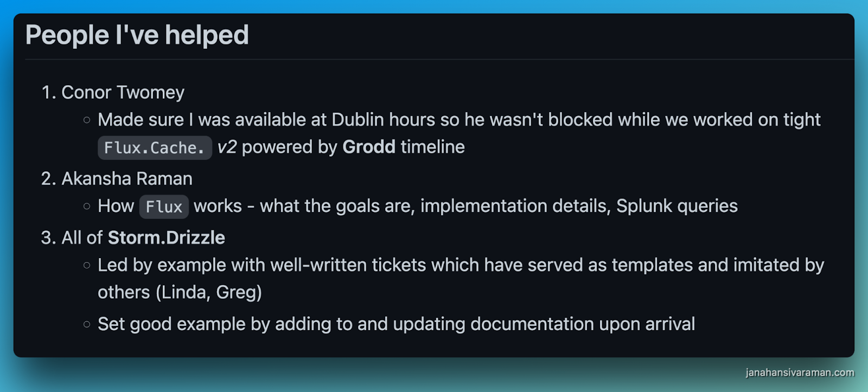Click list number 3 marker
This screenshot has height=392, width=868.
click(x=49, y=237)
